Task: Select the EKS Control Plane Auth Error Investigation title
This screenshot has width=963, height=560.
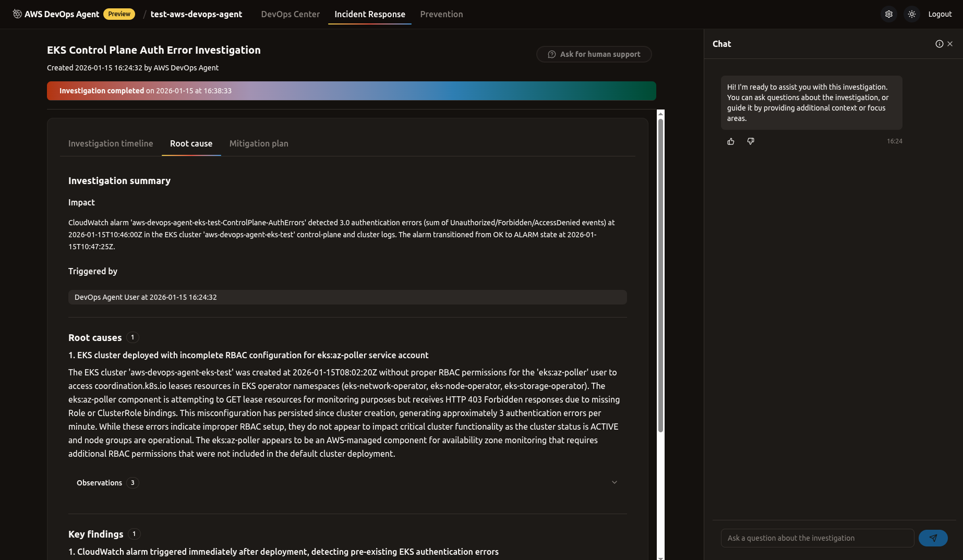Action: (154, 50)
